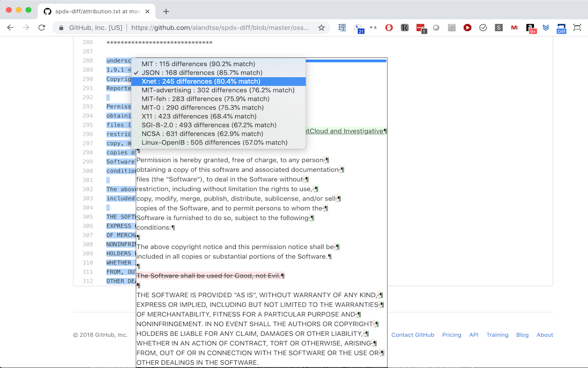Viewport: 588px width, 368px height.
Task: Click the fullscreen capture extension icon
Action: pyautogui.click(x=577, y=28)
